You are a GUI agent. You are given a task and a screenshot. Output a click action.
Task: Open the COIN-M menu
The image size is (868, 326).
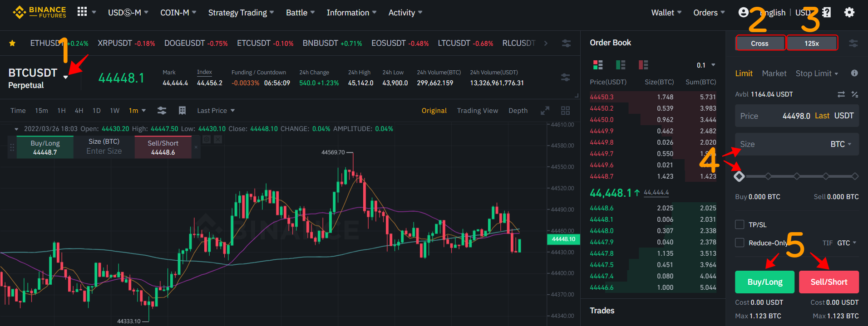coord(178,13)
